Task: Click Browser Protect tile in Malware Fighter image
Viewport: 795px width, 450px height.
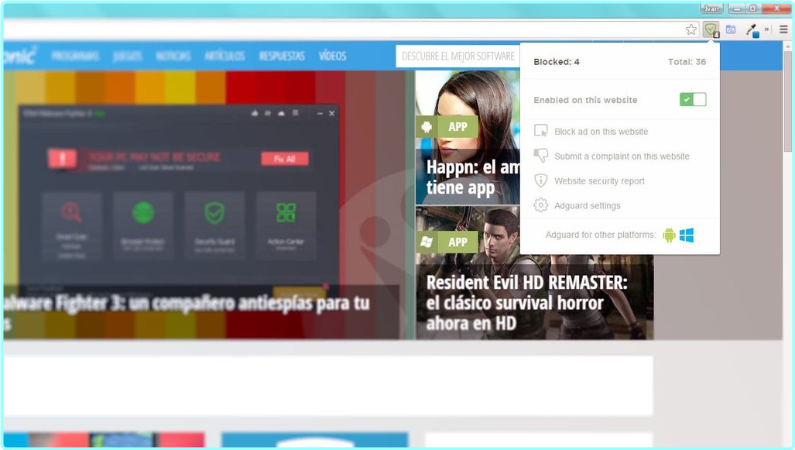Action: (x=143, y=226)
